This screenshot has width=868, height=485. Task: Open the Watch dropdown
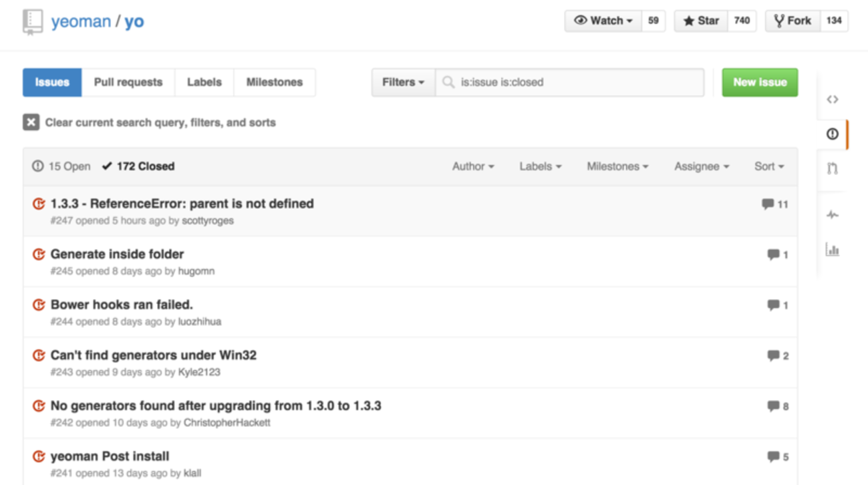pos(603,21)
